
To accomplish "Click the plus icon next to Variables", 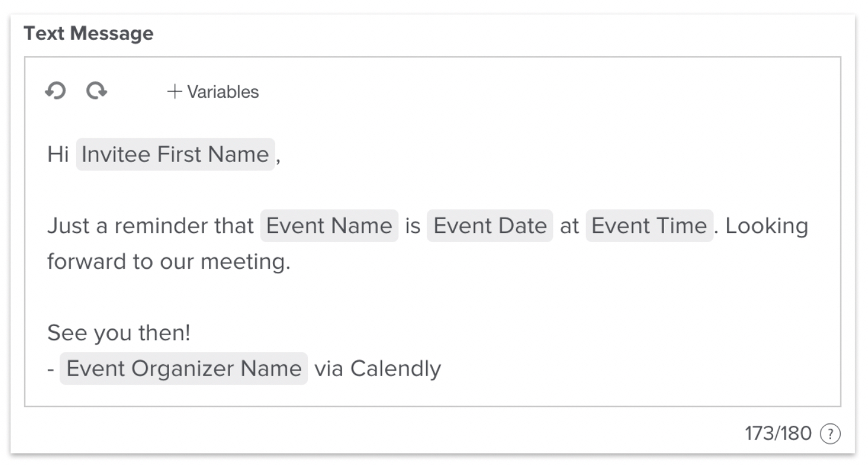I will click(x=173, y=92).
